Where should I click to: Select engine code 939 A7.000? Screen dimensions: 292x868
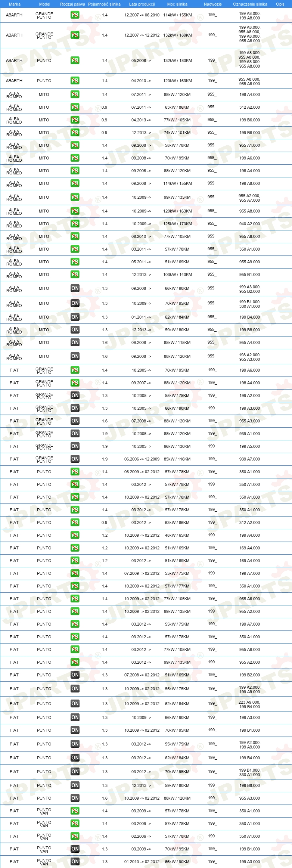(x=249, y=459)
